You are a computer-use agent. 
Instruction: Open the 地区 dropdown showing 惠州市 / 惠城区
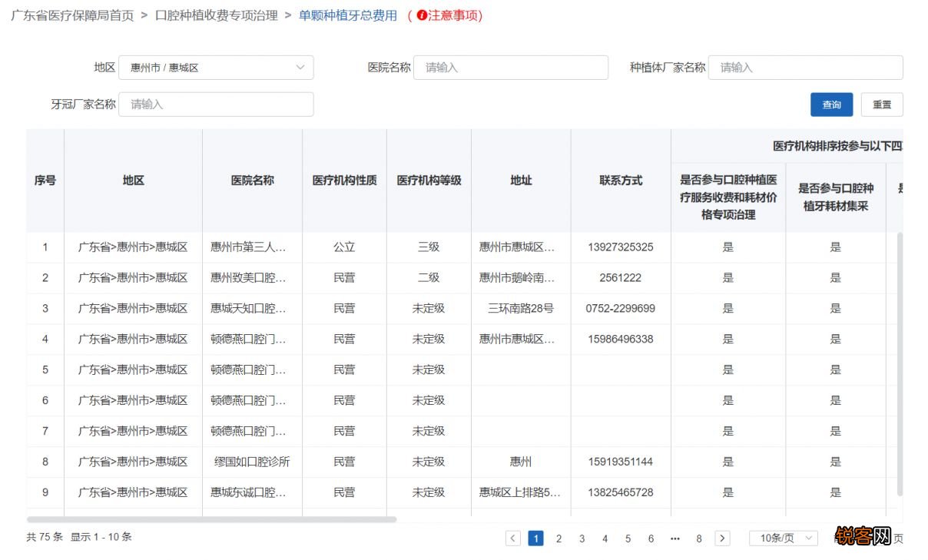tap(216, 68)
